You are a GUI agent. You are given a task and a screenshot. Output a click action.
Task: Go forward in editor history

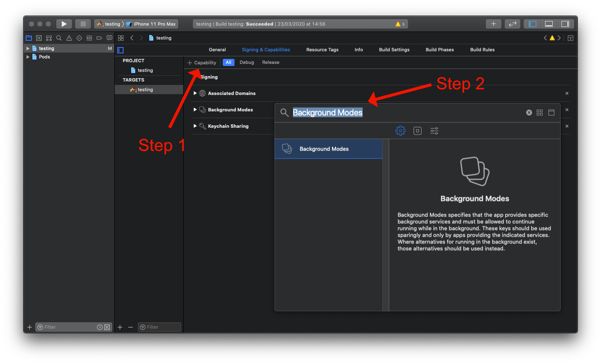(x=141, y=38)
